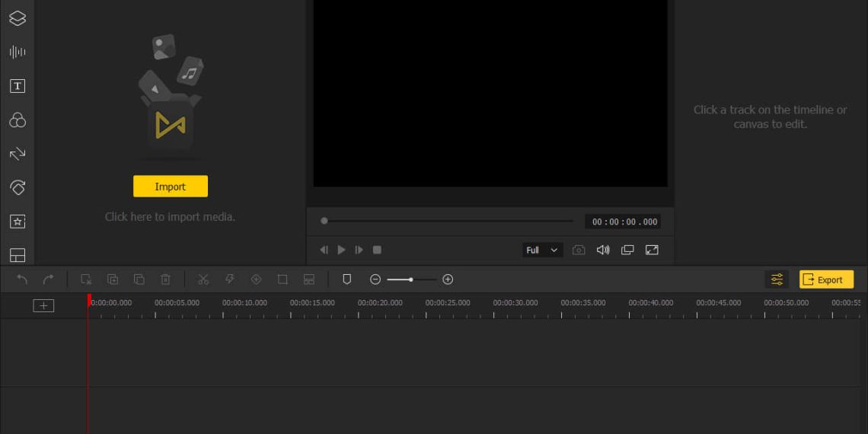Click the add track plus box
Screen dimensions: 868x434
(43, 305)
